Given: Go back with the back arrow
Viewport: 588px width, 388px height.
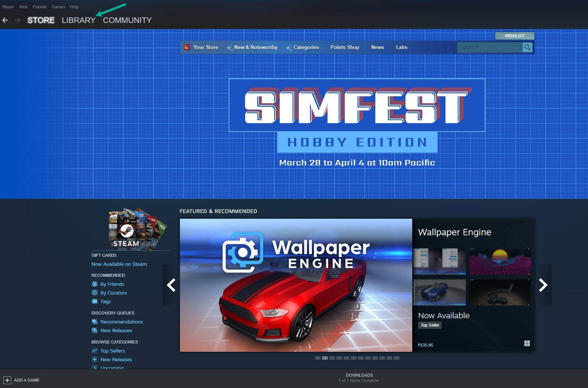Looking at the screenshot, I should pyautogui.click(x=5, y=20).
